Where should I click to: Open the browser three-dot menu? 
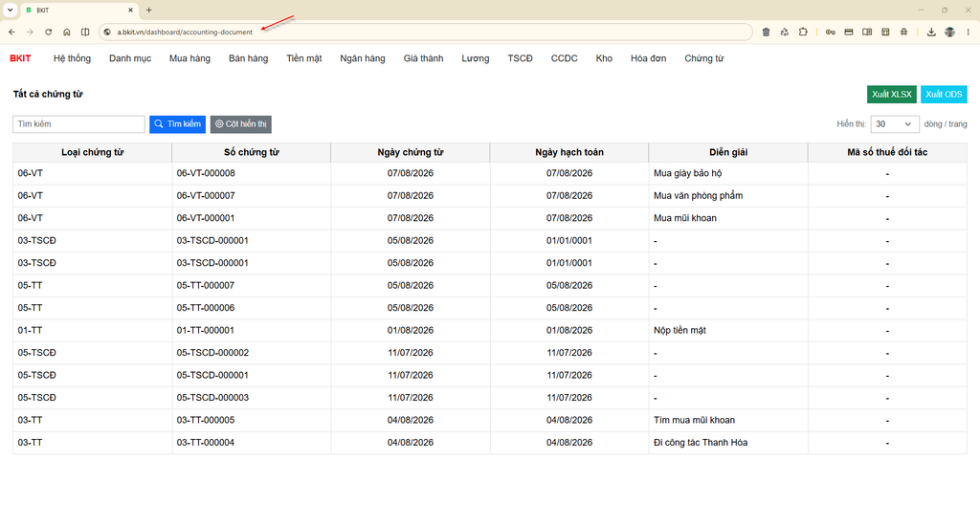pyautogui.click(x=969, y=32)
